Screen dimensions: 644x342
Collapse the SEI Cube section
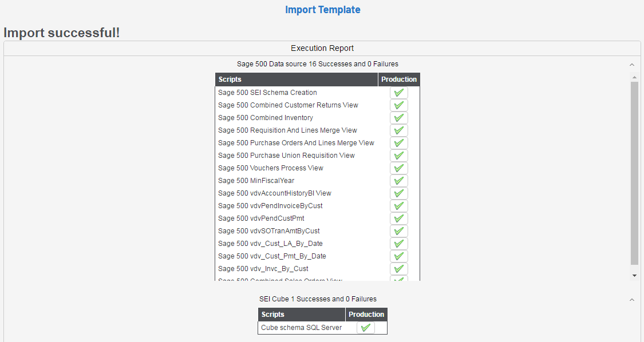point(632,300)
